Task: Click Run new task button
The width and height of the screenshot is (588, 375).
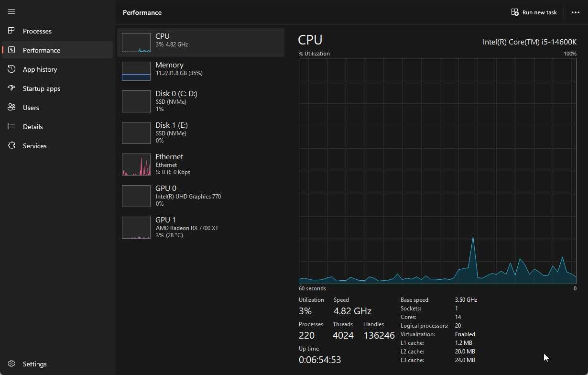Action: [534, 12]
